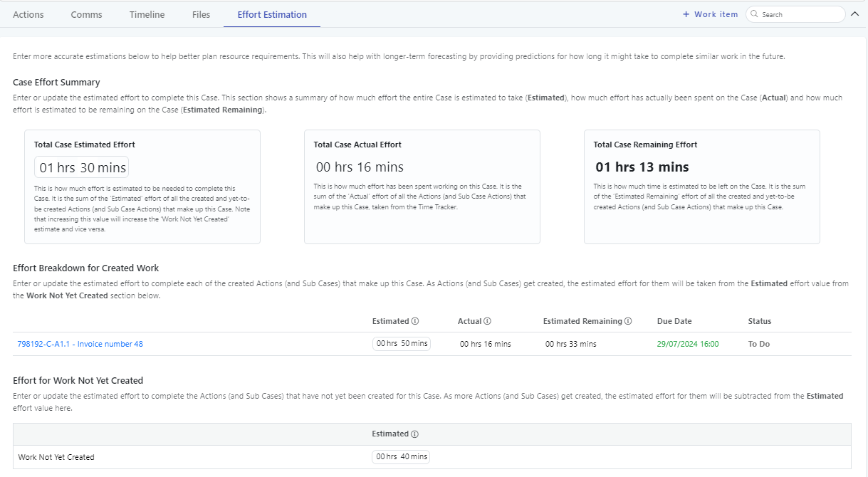Click the To Do status value
The height and width of the screenshot is (477, 868).
click(759, 344)
